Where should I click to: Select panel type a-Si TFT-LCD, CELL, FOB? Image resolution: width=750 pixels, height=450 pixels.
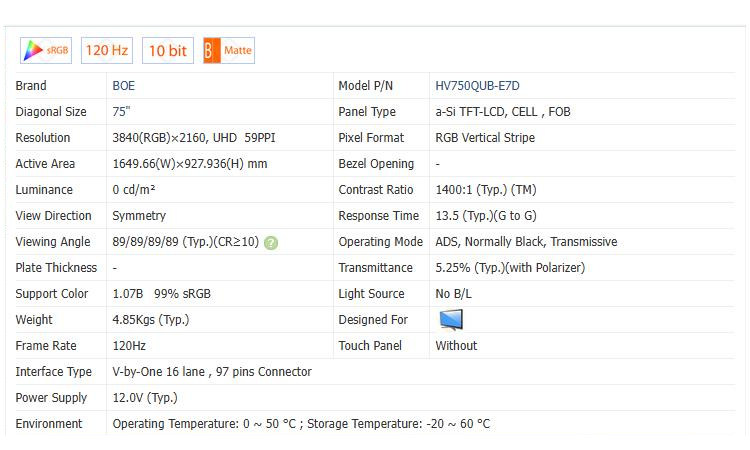pyautogui.click(x=503, y=111)
